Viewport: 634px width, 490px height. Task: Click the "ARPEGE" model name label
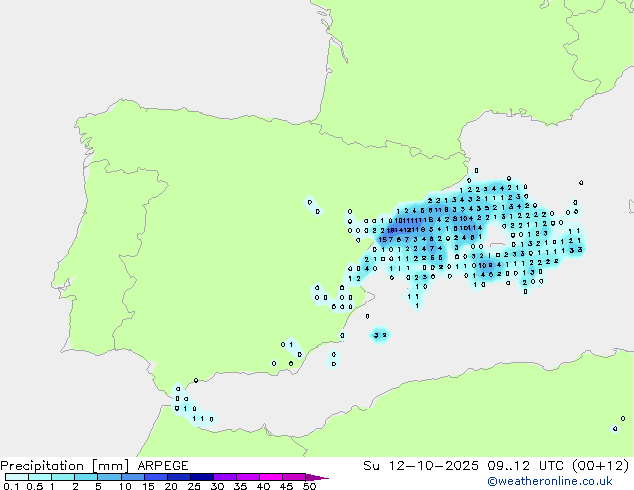tap(163, 466)
